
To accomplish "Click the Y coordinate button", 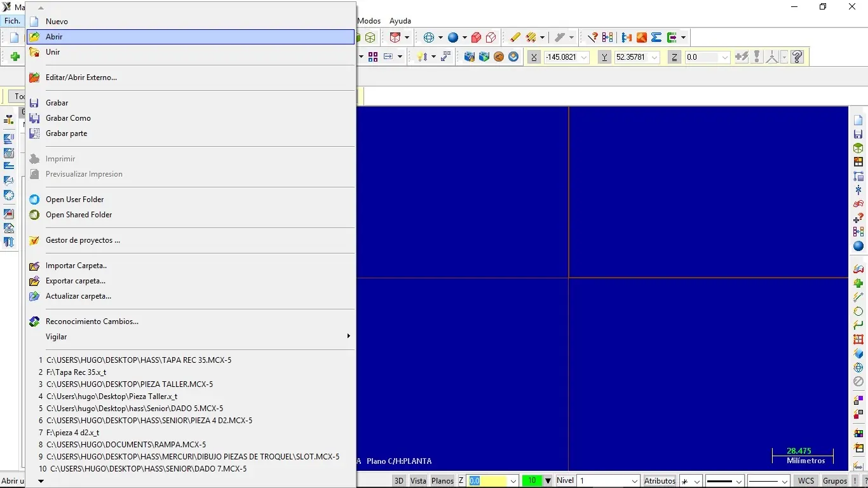I will tap(605, 57).
